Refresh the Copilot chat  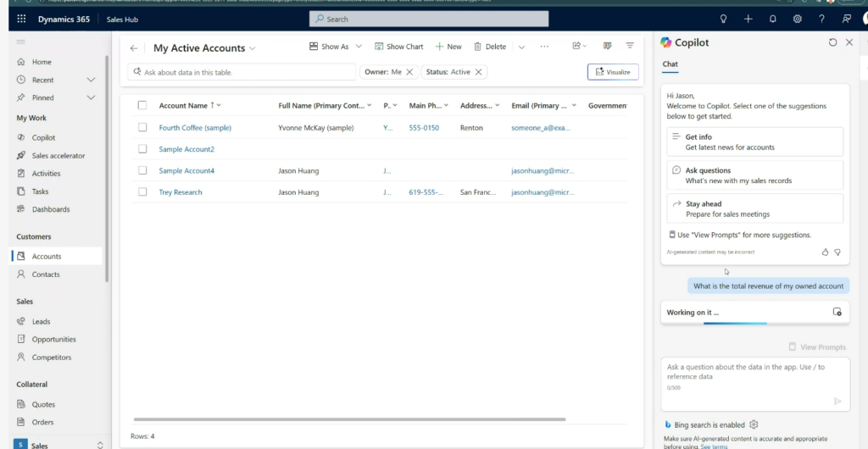(832, 42)
